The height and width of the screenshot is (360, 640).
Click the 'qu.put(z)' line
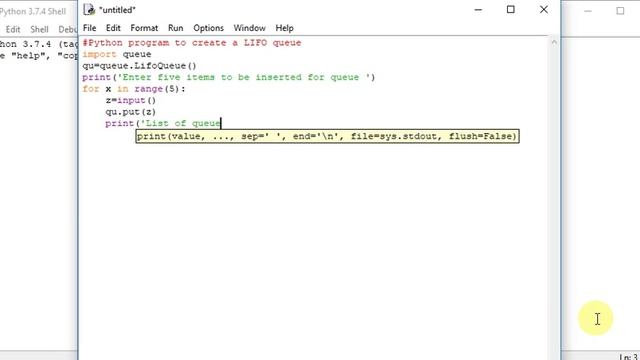coord(131,111)
